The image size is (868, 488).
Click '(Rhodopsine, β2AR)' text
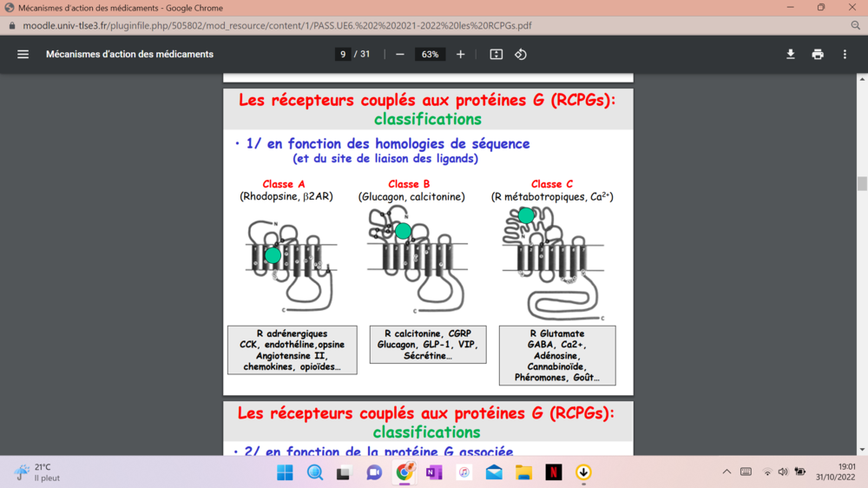pyautogui.click(x=286, y=196)
